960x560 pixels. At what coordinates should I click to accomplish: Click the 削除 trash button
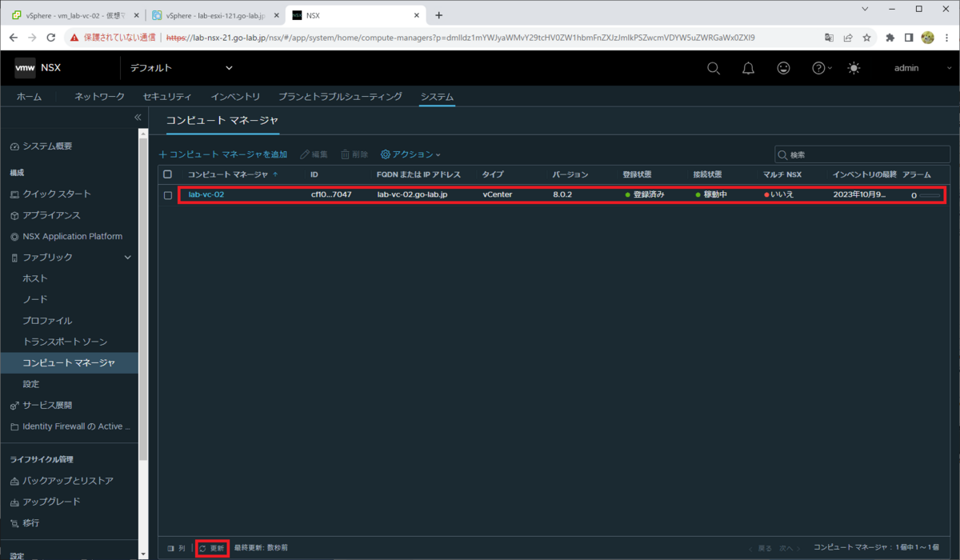(354, 154)
